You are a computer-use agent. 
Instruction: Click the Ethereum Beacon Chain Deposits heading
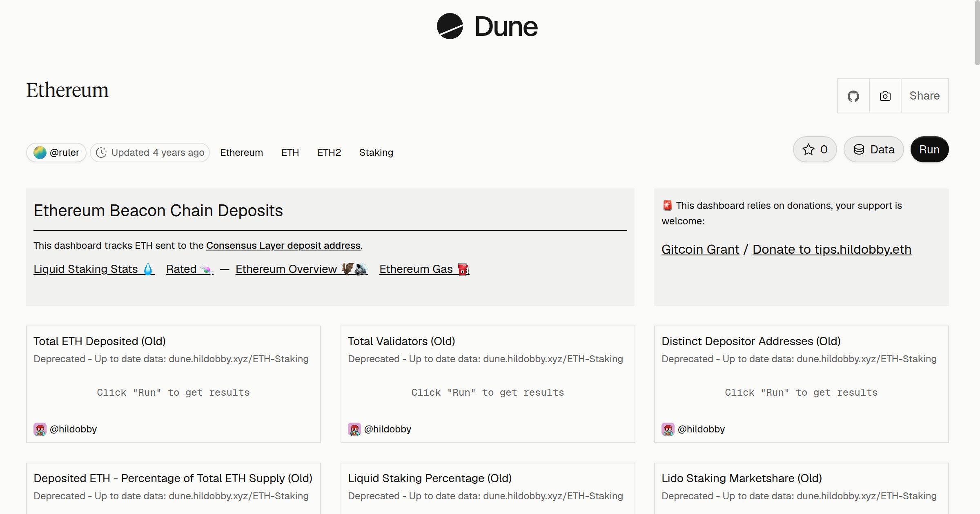click(158, 211)
